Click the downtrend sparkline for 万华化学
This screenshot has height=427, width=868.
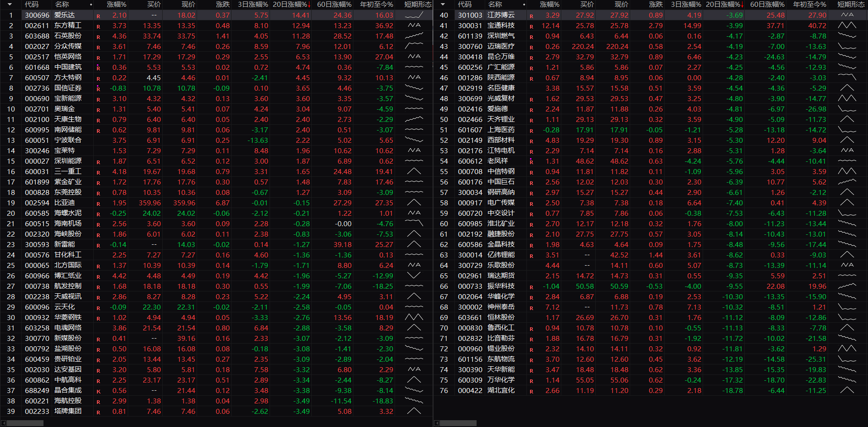pyautogui.click(x=847, y=380)
